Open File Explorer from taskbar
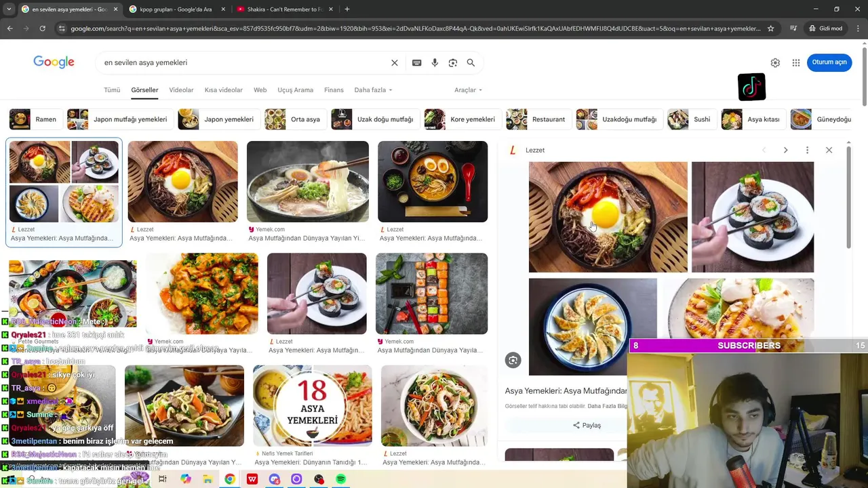 pos(208,479)
